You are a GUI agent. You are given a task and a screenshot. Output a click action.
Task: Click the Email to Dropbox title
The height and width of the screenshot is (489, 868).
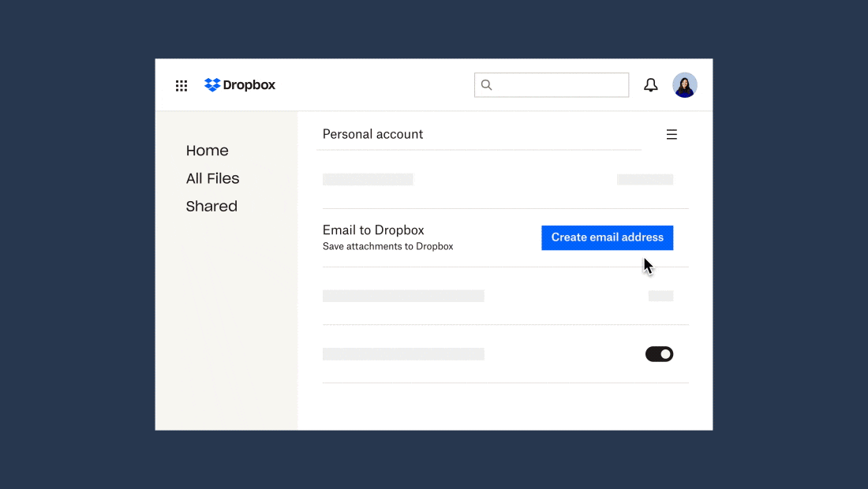click(373, 230)
